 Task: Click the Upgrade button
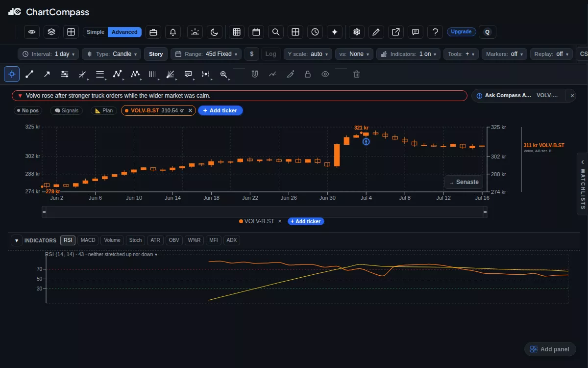pos(461,32)
